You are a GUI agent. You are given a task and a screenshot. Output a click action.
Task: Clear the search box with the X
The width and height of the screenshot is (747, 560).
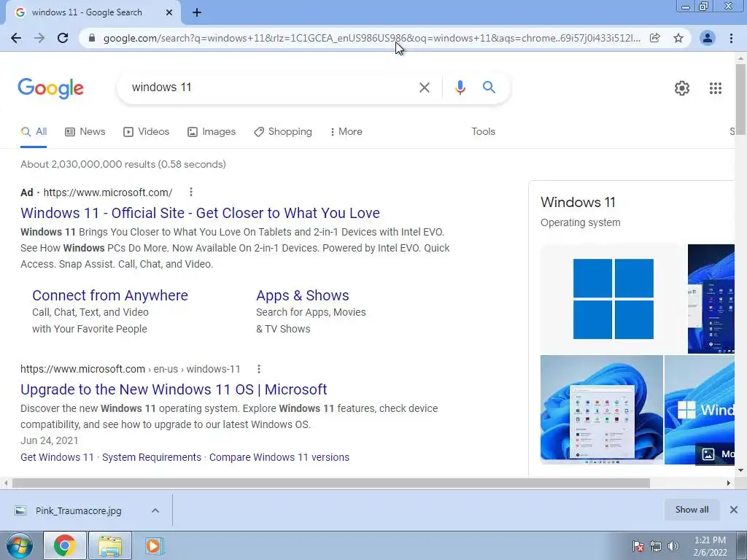(x=425, y=87)
